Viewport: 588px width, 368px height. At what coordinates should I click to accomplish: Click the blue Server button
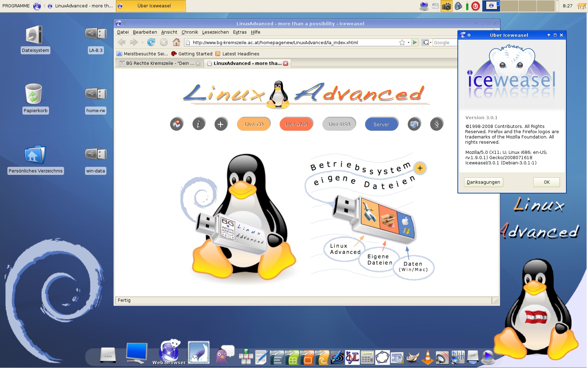click(x=381, y=124)
